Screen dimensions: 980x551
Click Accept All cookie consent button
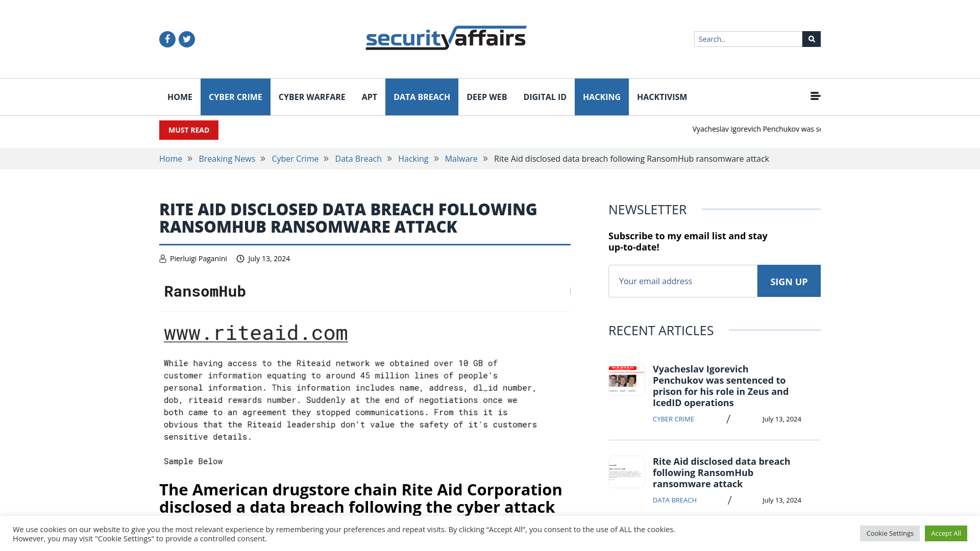point(946,533)
